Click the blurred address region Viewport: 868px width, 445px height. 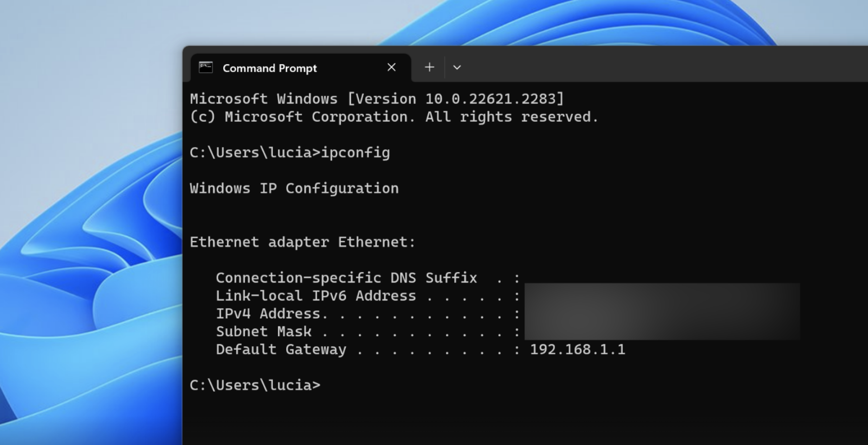(661, 311)
